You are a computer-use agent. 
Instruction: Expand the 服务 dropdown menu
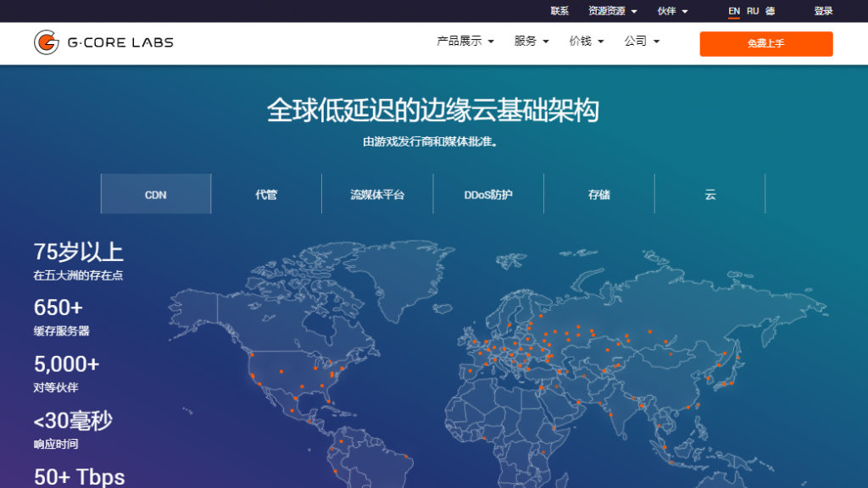coord(531,42)
